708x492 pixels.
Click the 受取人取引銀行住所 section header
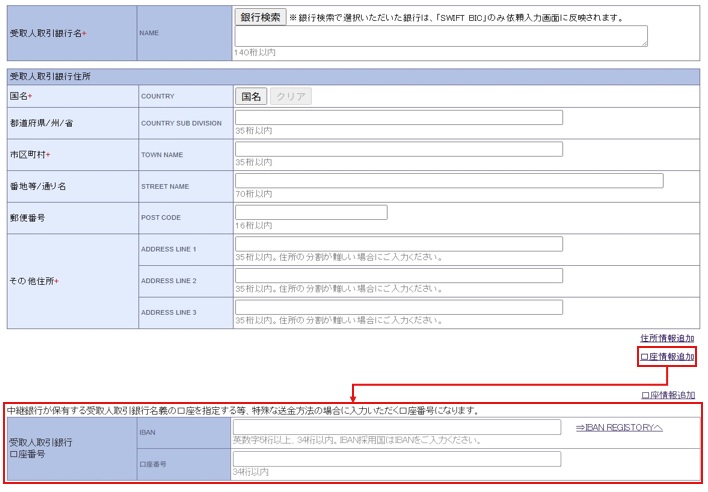[x=354, y=77]
